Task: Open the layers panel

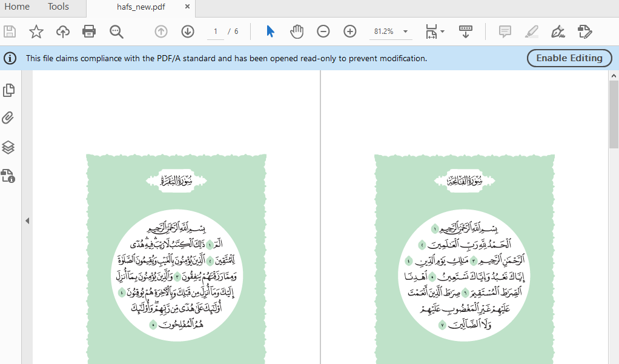Action: [x=8, y=147]
